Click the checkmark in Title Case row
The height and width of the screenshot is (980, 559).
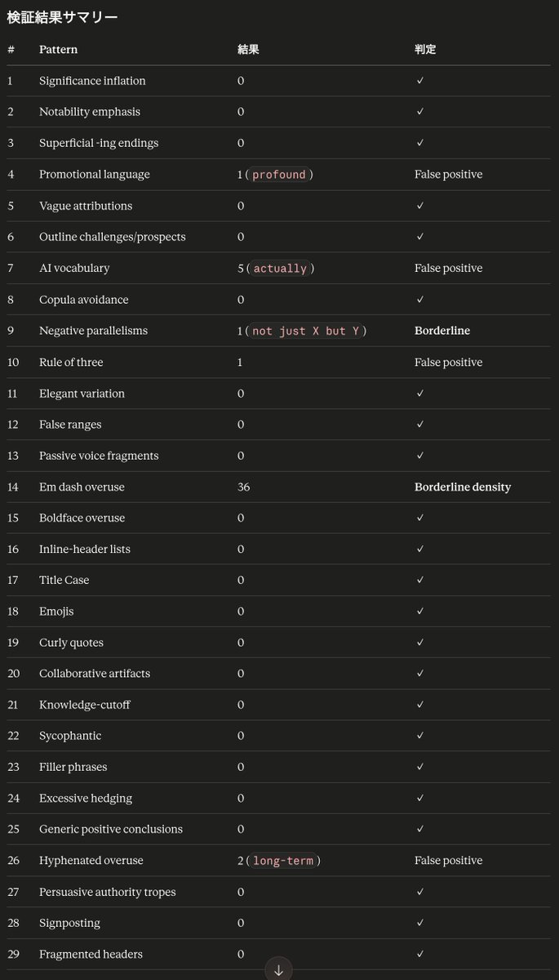click(x=419, y=580)
